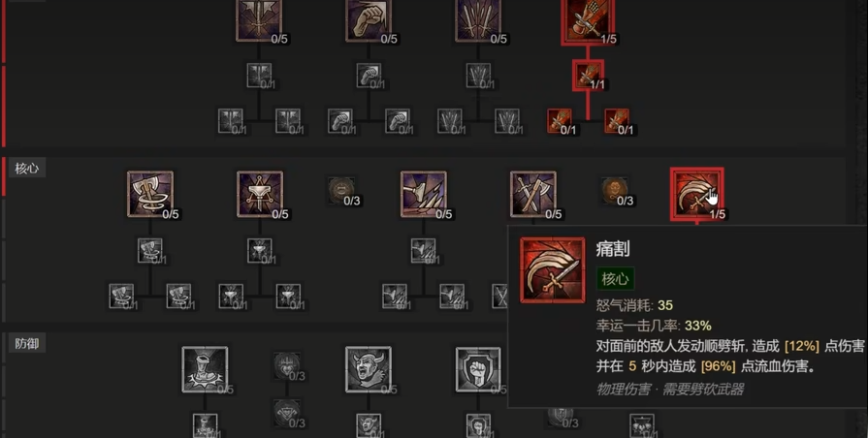
Task: Select the right red Flay upgrade 0/1
Action: [x=617, y=121]
